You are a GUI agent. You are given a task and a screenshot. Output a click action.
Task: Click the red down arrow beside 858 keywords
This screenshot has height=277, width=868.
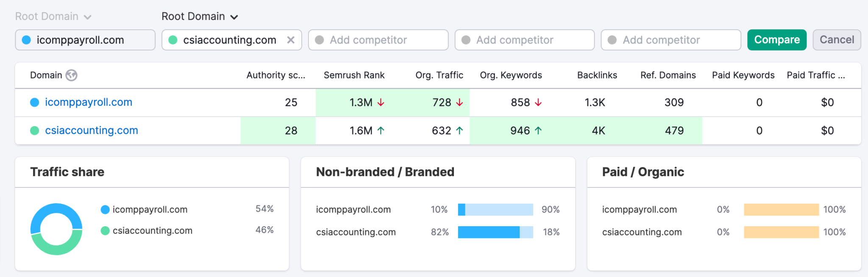(538, 102)
